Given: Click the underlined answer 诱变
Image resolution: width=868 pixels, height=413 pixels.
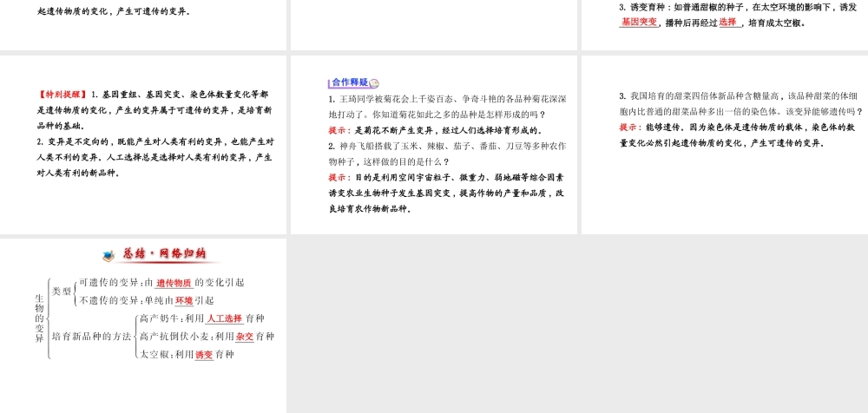Looking at the screenshot, I should click(x=204, y=355).
